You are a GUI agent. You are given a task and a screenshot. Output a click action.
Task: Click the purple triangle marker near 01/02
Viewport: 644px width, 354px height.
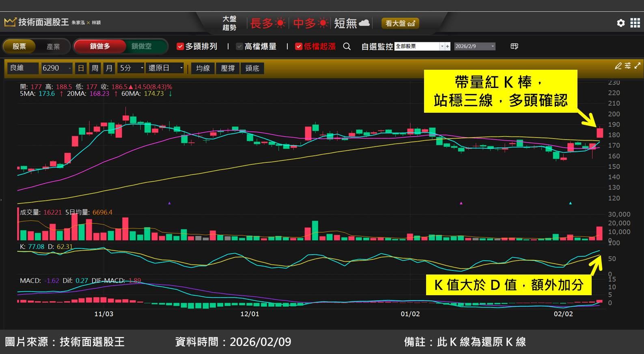(x=461, y=203)
